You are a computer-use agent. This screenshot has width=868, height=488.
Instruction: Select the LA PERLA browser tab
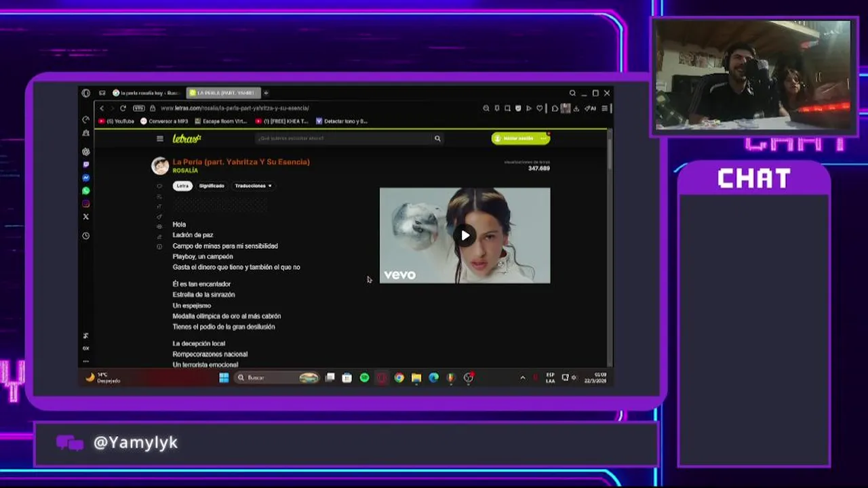(x=223, y=93)
